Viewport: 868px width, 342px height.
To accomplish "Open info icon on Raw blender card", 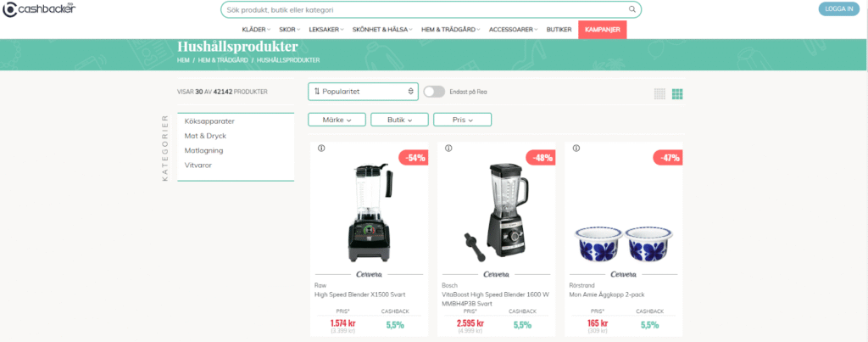I will (x=321, y=148).
